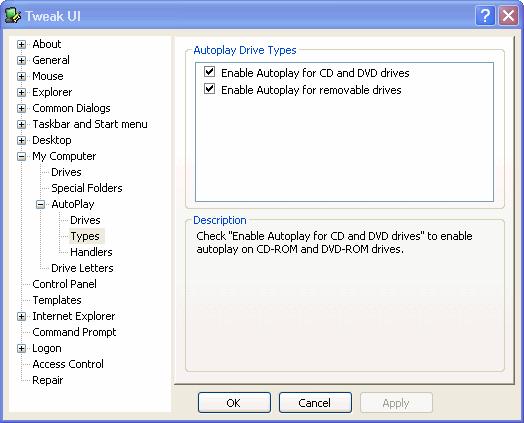
Task: Expand the Desktop tree node
Action: click(21, 140)
